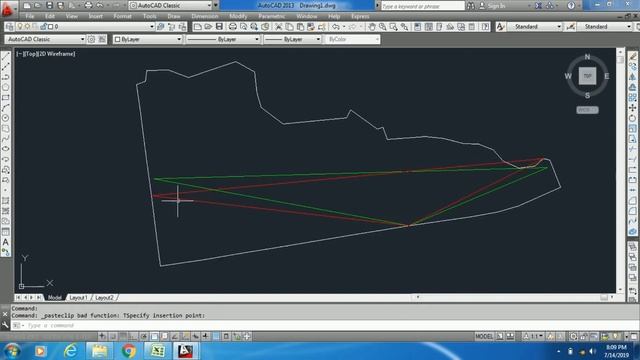Activate the Pan hand tool

pos(371,27)
